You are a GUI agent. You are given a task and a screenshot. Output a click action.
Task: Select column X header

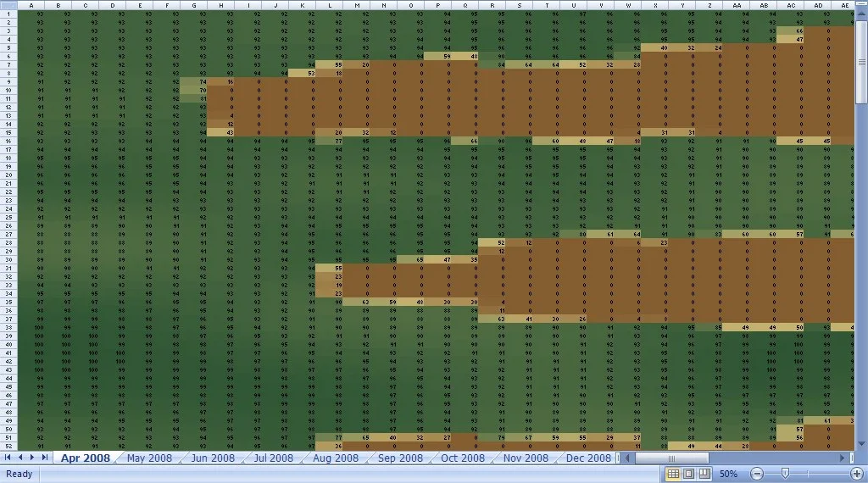click(655, 5)
